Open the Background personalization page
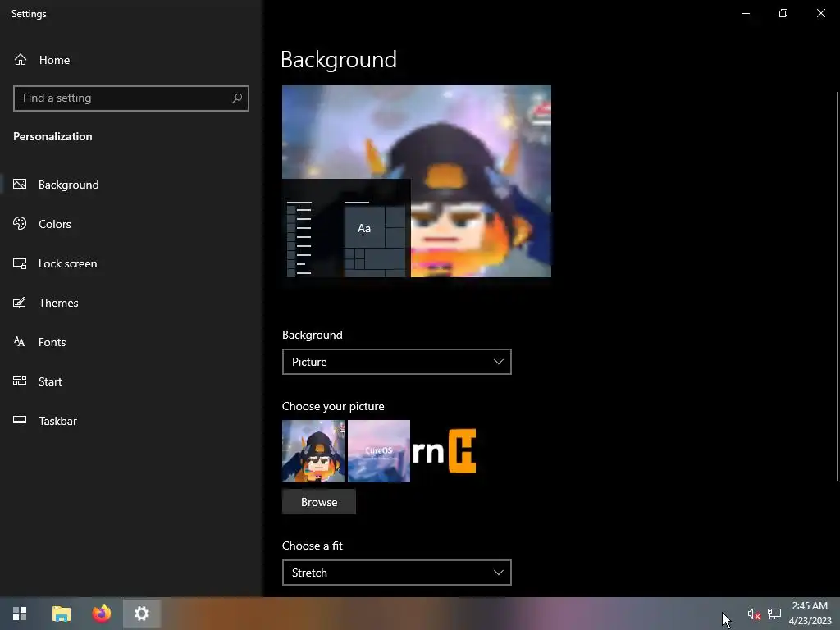The width and height of the screenshot is (840, 630). click(x=131, y=185)
